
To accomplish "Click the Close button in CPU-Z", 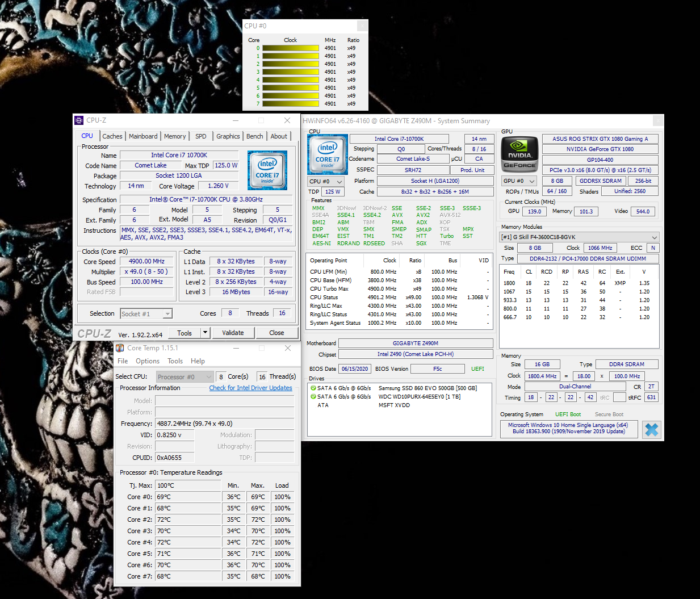I will pyautogui.click(x=276, y=333).
